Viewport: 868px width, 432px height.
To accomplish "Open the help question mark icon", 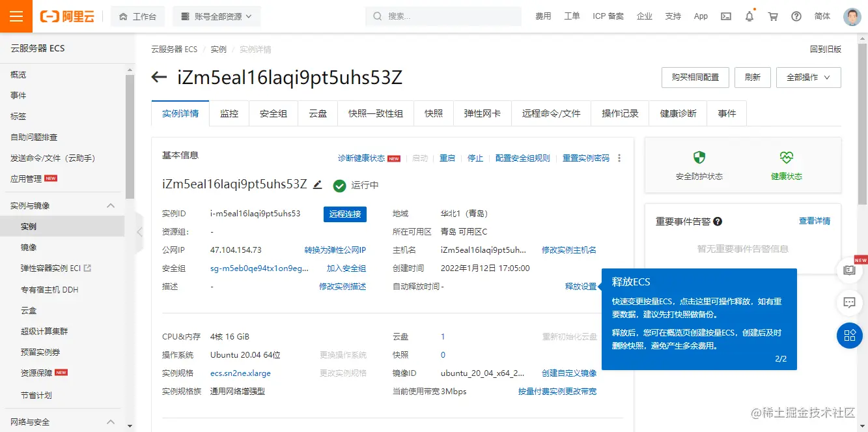I will [796, 16].
